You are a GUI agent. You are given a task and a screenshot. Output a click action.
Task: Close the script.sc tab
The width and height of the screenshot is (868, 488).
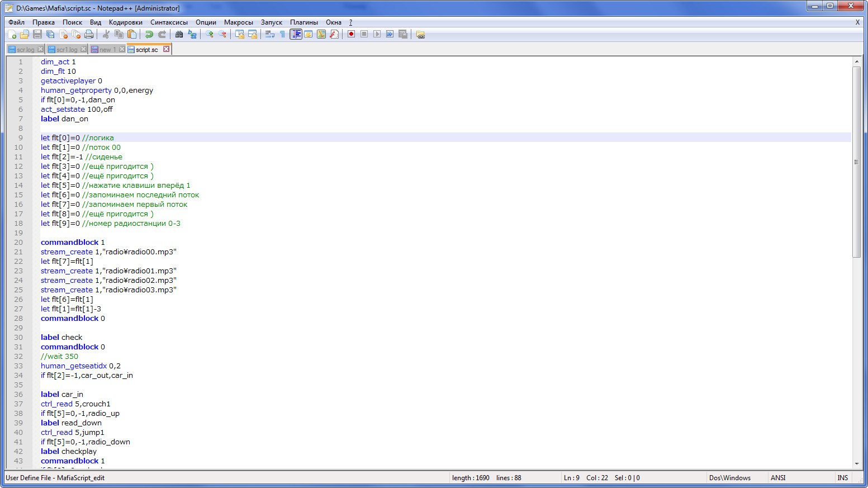click(166, 49)
